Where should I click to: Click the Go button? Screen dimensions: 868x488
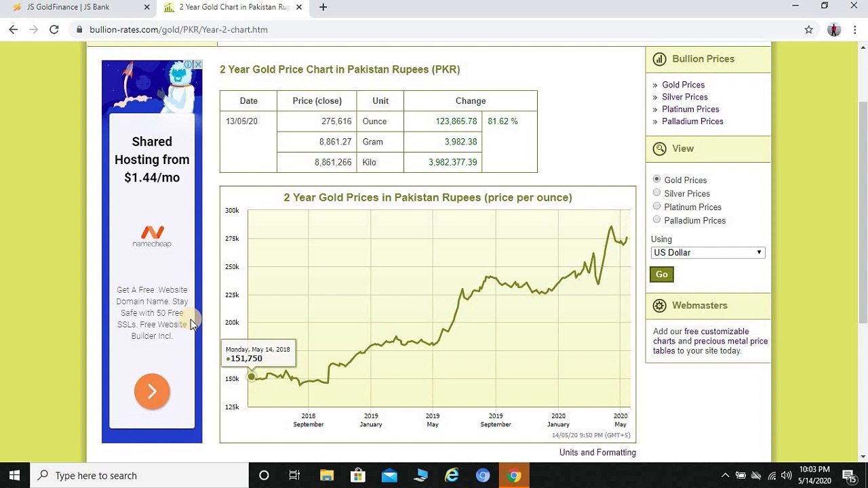pyautogui.click(x=662, y=274)
